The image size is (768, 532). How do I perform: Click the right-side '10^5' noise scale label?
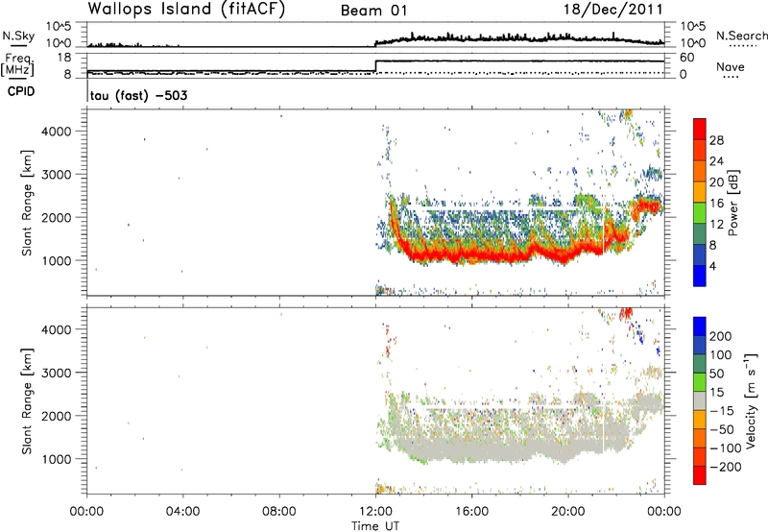click(692, 27)
